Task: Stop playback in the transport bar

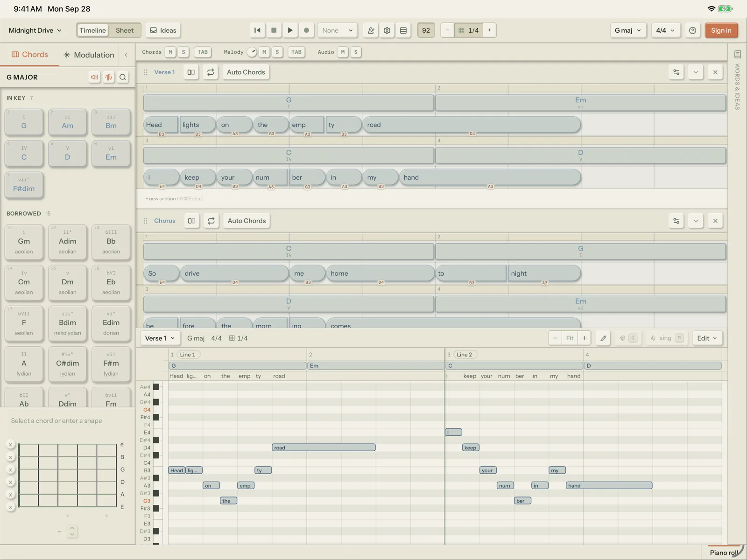Action: click(x=274, y=30)
